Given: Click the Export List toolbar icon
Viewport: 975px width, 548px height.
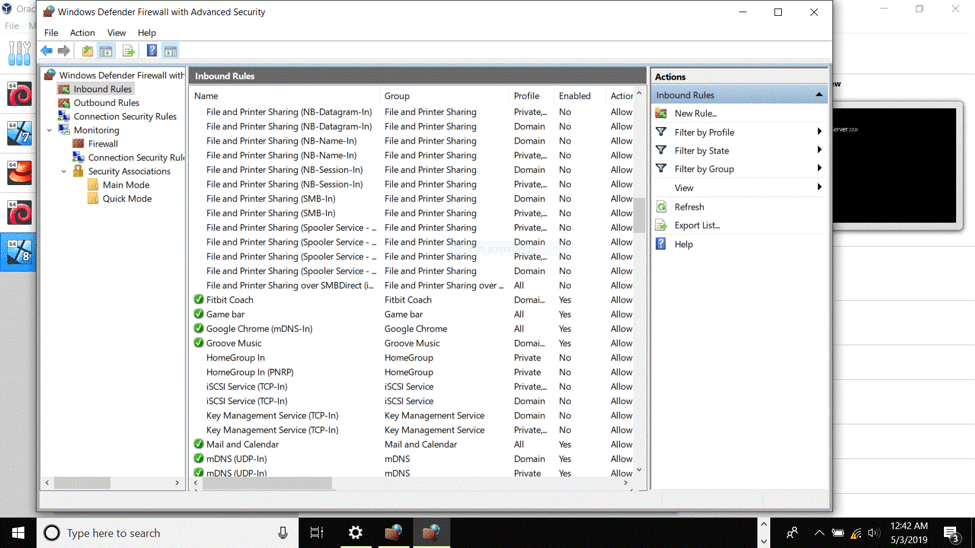Looking at the screenshot, I should point(128,51).
